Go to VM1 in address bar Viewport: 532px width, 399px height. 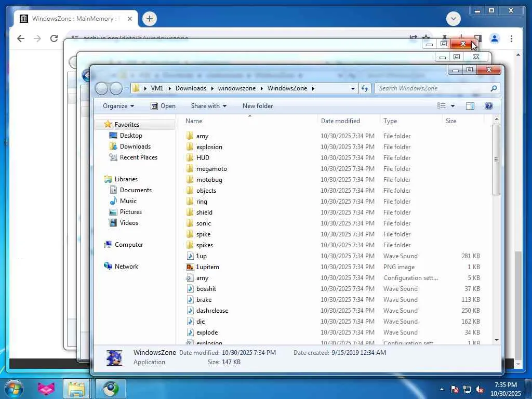157,88
